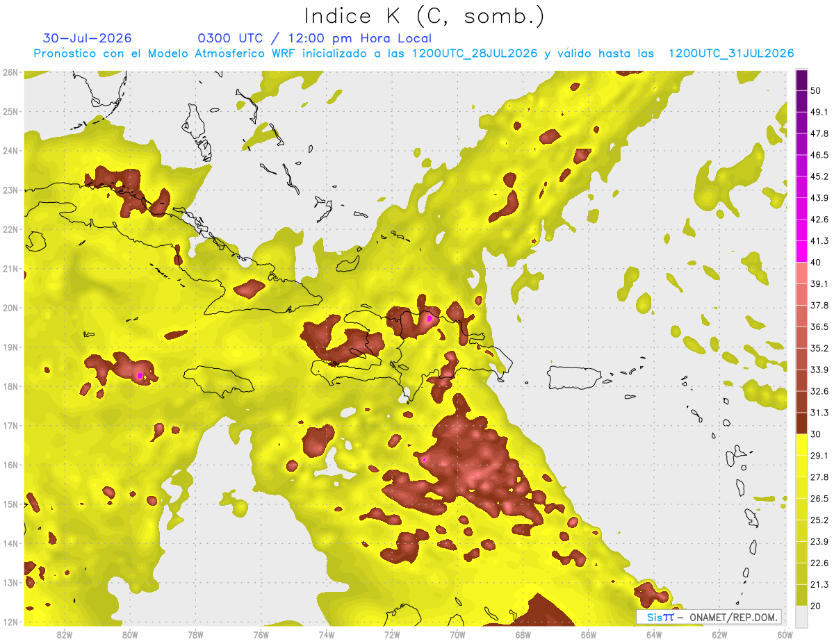Click the colorbar value "35.2"
The image size is (834, 644).
819,348
